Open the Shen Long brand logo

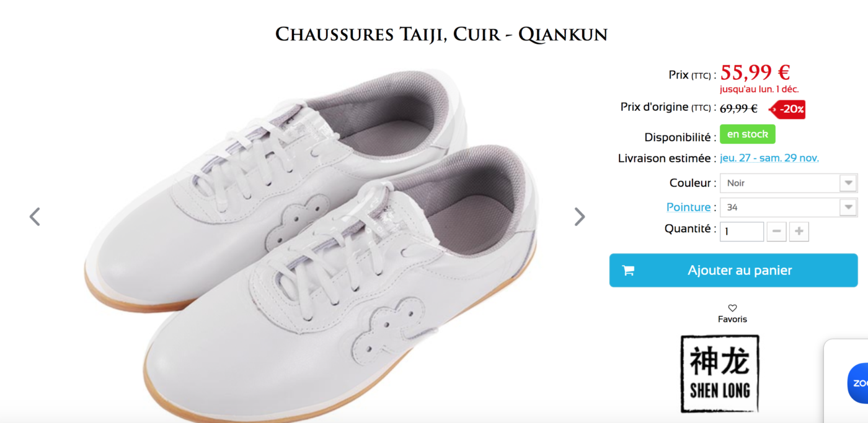720,374
